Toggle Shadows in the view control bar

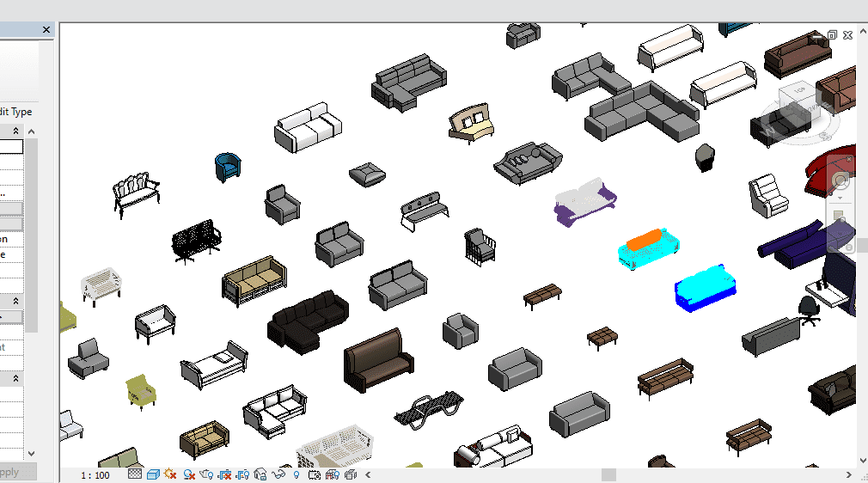click(188, 474)
